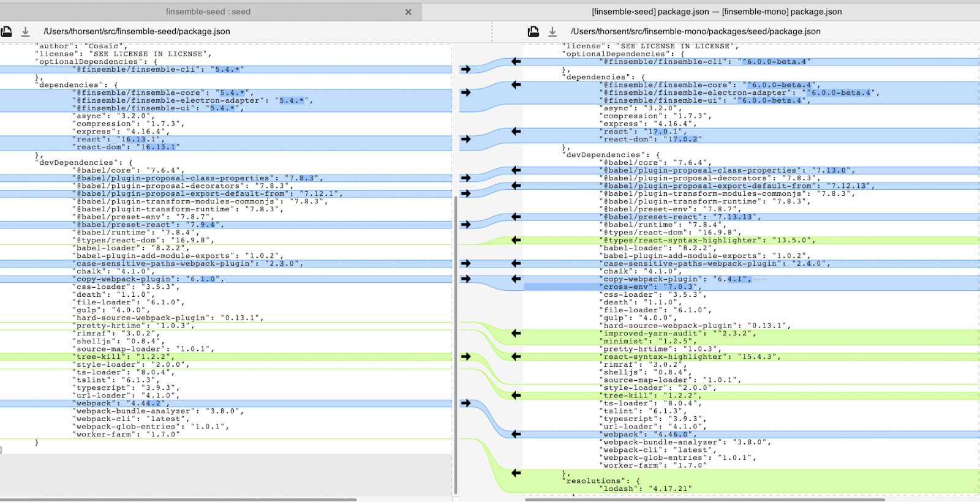This screenshot has height=502, width=980.
Task: Push the finsemble-core 5.4.* block right
Action: (466, 92)
